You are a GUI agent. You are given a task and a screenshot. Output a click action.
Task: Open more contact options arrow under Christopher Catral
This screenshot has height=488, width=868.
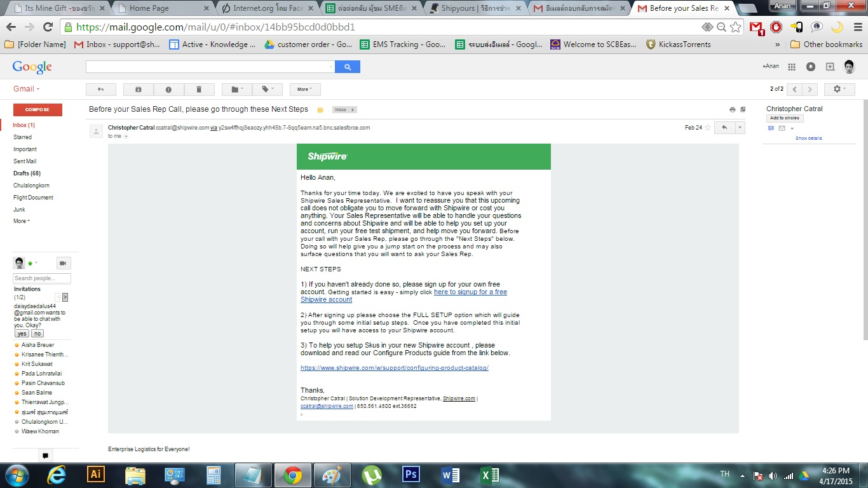tap(792, 129)
